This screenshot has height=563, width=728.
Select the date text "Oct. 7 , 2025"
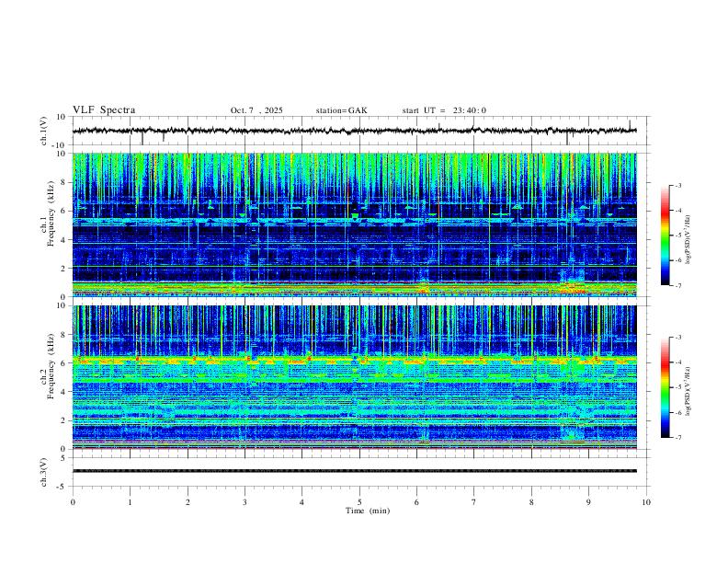pyautogui.click(x=256, y=110)
